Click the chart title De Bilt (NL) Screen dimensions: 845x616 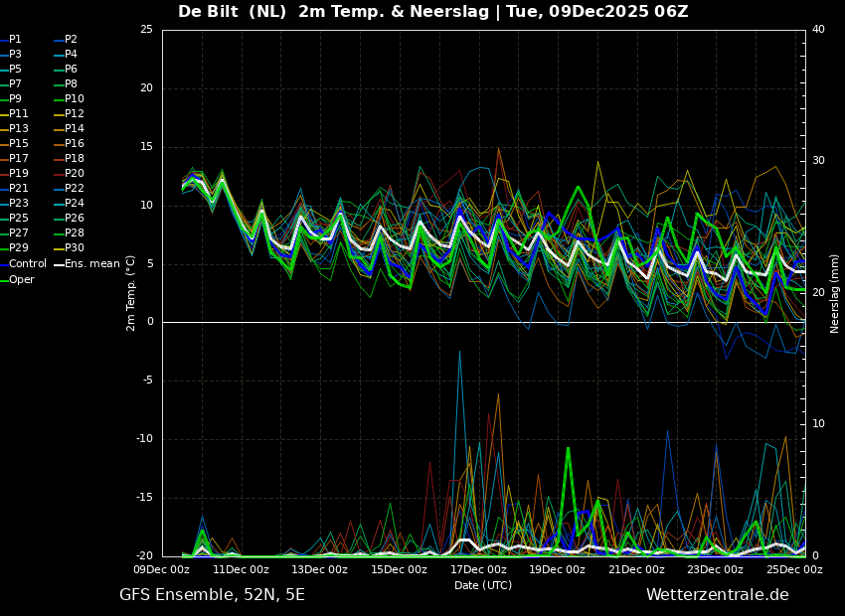coord(233,11)
